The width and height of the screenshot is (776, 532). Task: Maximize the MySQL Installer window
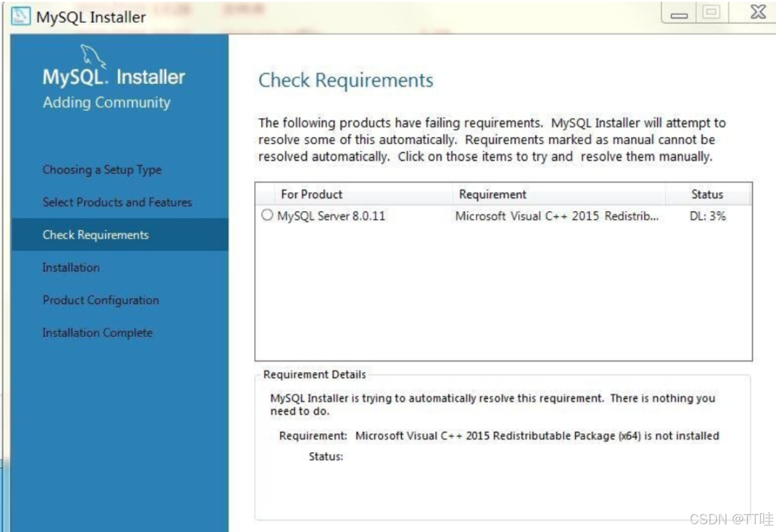(712, 12)
